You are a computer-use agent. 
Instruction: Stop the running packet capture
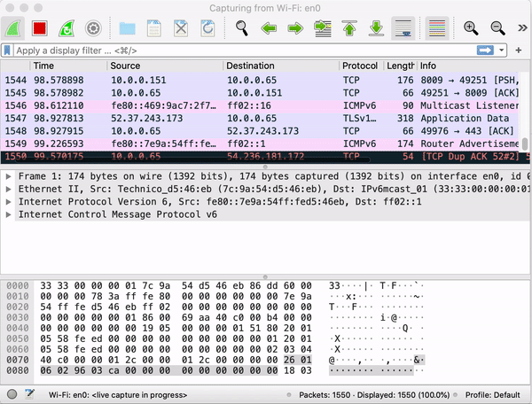click(40, 28)
